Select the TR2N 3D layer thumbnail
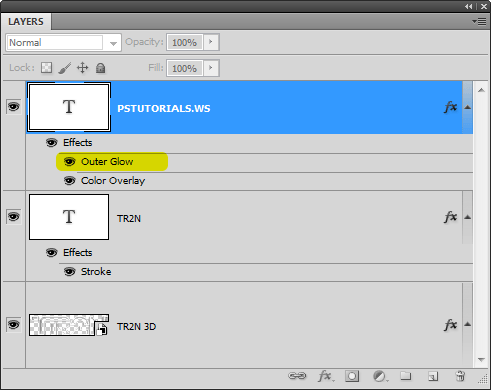This screenshot has width=491, height=390. [x=69, y=325]
